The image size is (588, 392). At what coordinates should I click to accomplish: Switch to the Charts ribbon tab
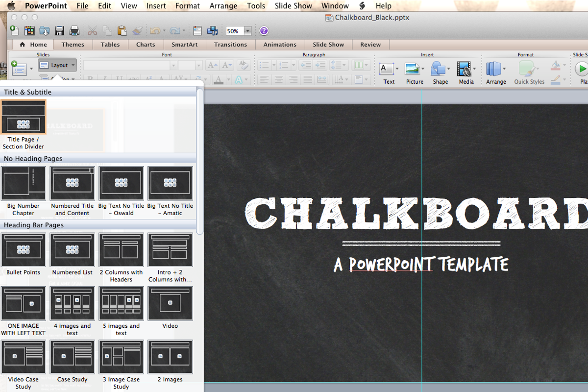pos(146,45)
